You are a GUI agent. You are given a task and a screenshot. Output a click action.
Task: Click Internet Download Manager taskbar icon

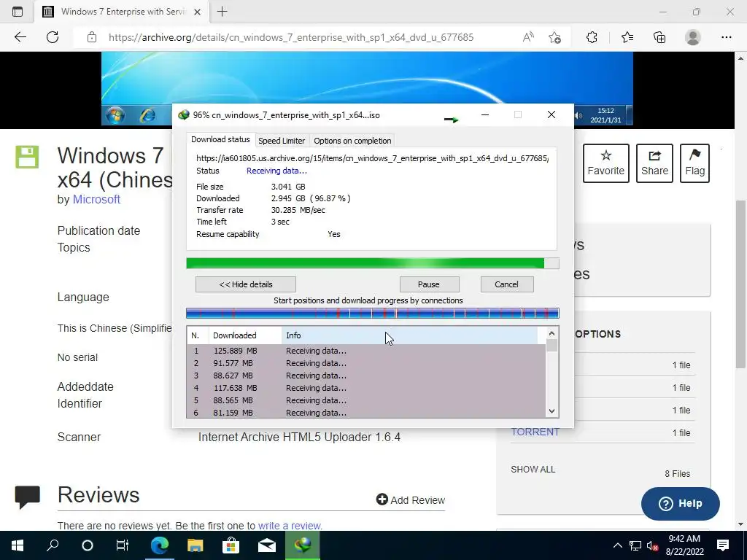click(303, 545)
